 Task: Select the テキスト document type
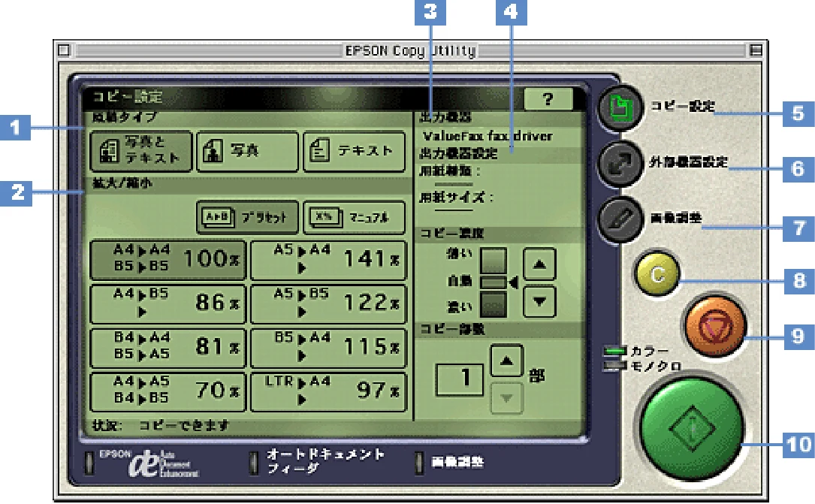point(354,151)
